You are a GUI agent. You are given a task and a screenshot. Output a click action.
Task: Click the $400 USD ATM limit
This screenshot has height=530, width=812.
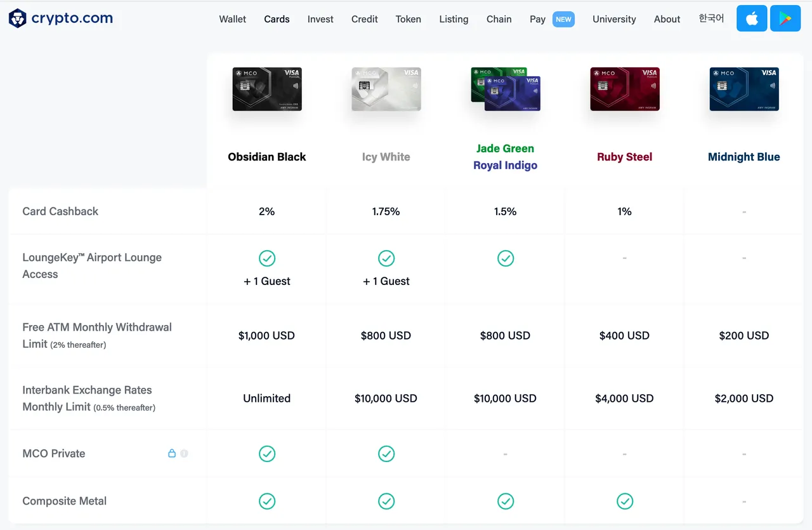tap(625, 336)
